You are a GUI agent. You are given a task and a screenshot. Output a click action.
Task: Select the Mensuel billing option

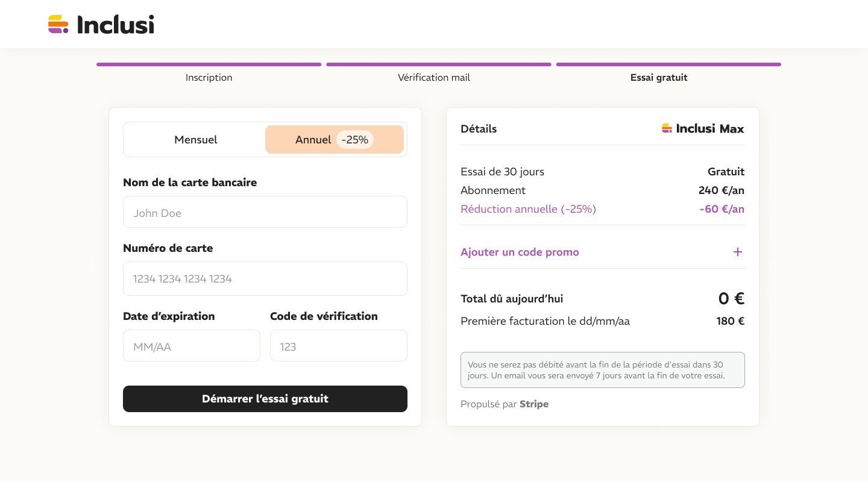click(x=195, y=140)
